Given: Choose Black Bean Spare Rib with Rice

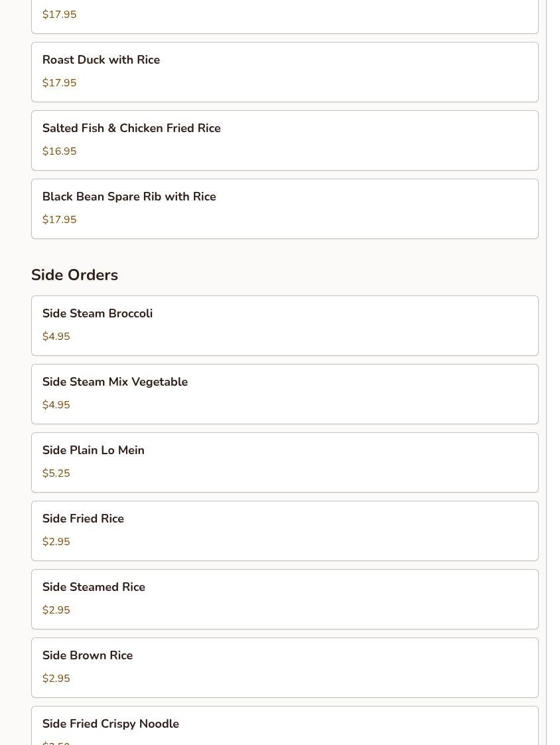Looking at the screenshot, I should (285, 209).
